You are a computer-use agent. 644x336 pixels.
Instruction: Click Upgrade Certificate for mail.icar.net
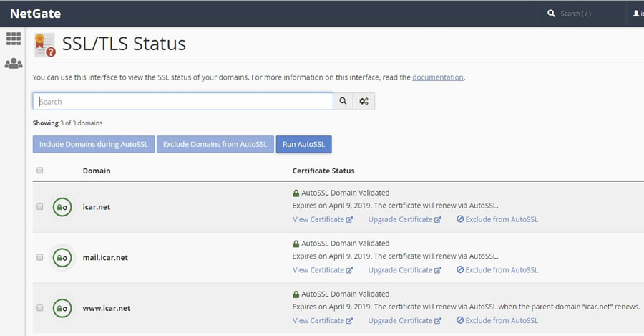(x=404, y=270)
